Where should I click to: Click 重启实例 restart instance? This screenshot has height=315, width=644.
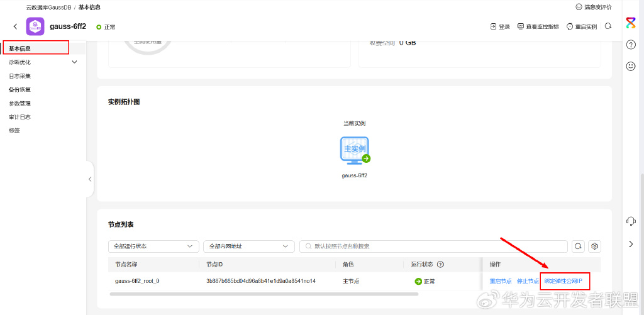[582, 26]
